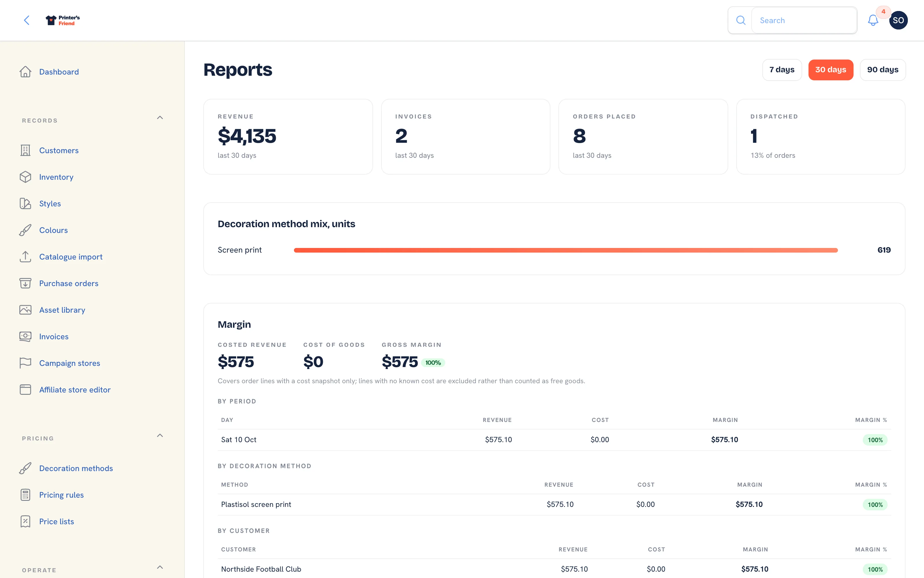Click the Screen print units bar
Image resolution: width=924 pixels, height=578 pixels.
click(565, 250)
